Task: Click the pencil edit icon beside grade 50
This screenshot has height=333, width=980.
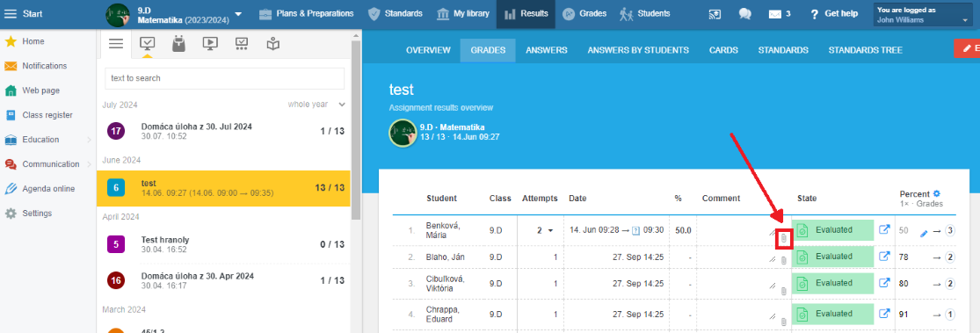Action: (x=925, y=234)
